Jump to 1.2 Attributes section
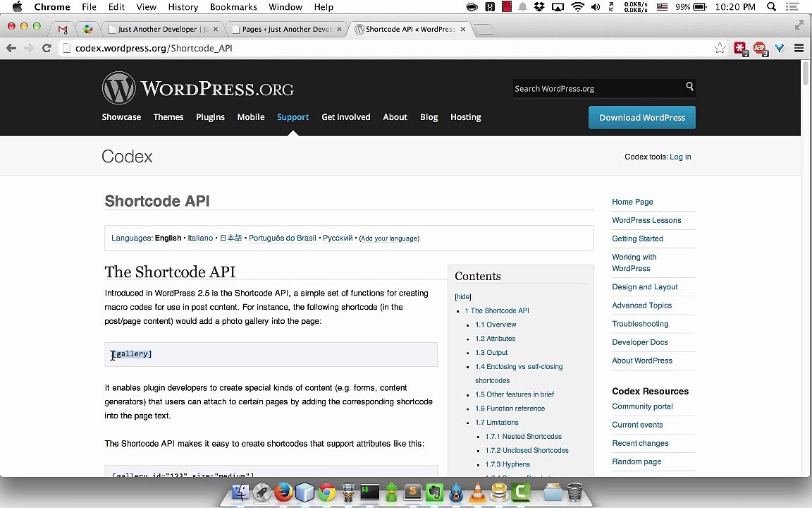 coord(495,339)
